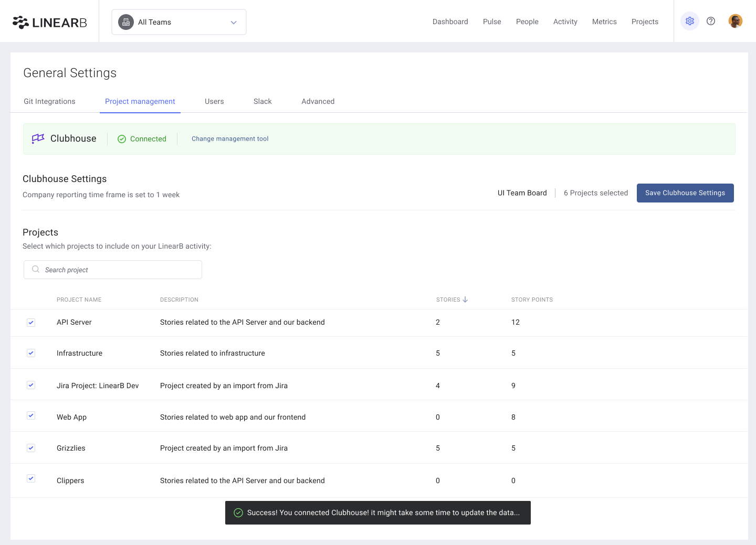Click the LinearB logo

[x=50, y=22]
